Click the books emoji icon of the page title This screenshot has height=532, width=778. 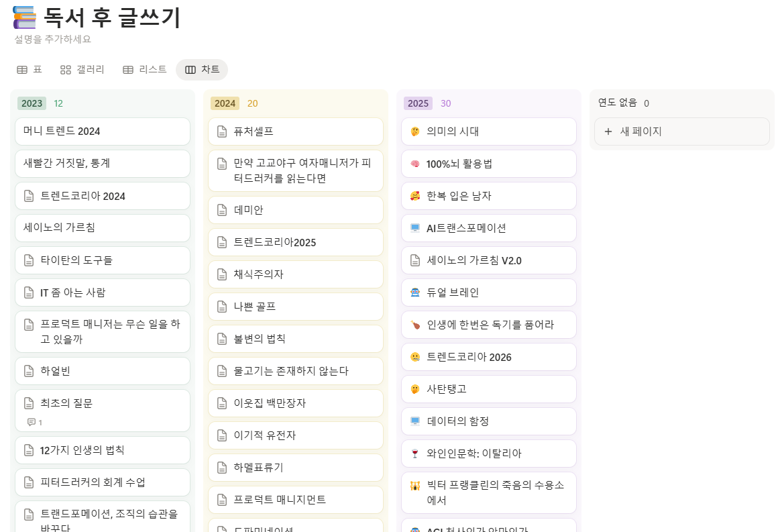click(x=23, y=17)
